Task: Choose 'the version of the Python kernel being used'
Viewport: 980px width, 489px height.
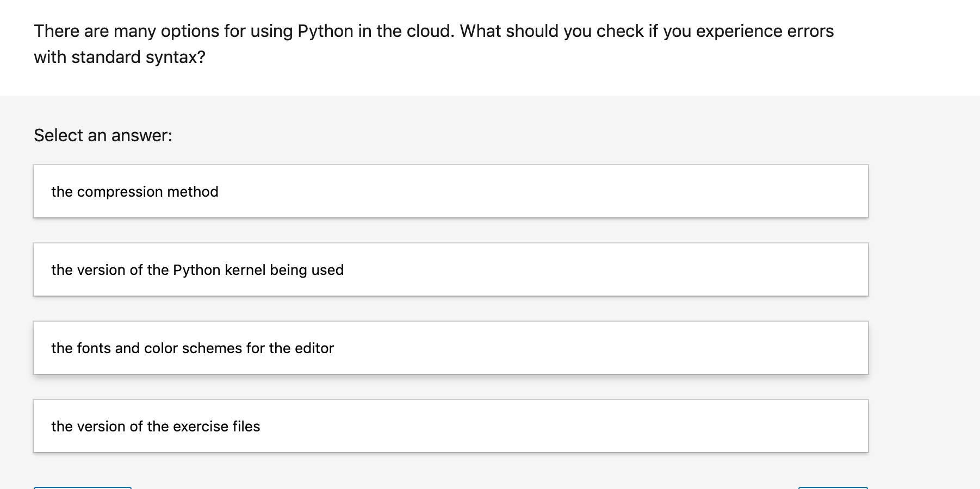Action: [x=451, y=269]
